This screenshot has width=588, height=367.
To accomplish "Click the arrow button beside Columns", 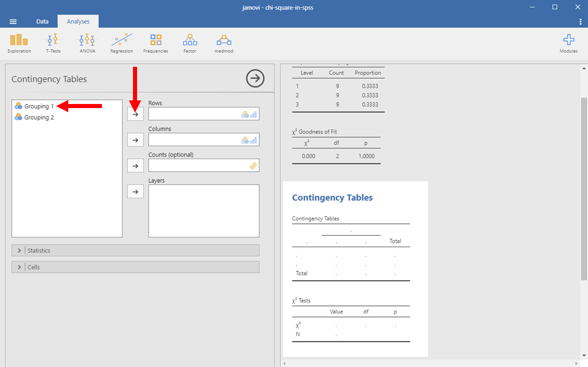I will tap(135, 140).
